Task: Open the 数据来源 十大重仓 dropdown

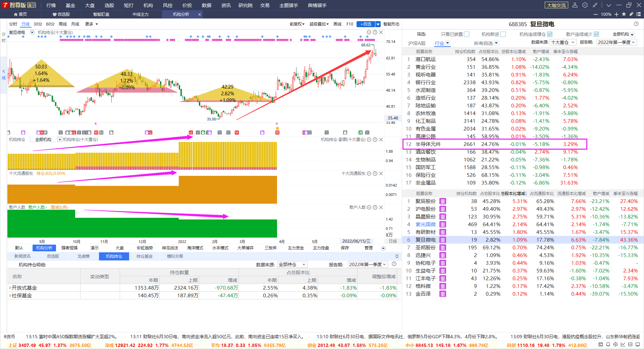Action: (x=563, y=42)
